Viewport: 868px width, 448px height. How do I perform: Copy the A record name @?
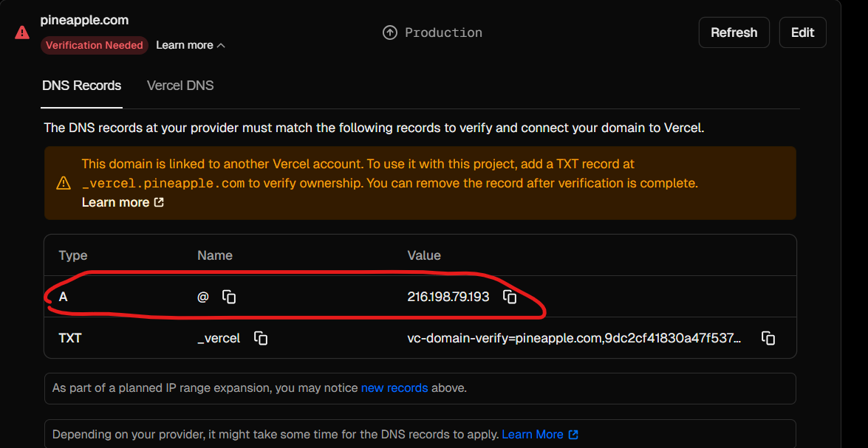tap(229, 297)
